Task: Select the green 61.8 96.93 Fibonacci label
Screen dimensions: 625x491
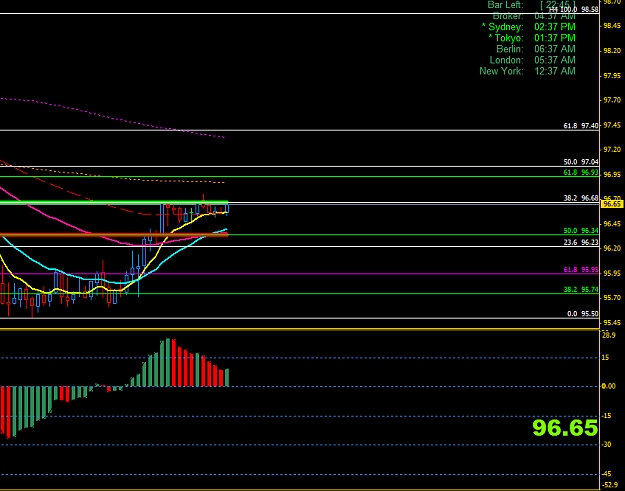Action: pos(581,172)
